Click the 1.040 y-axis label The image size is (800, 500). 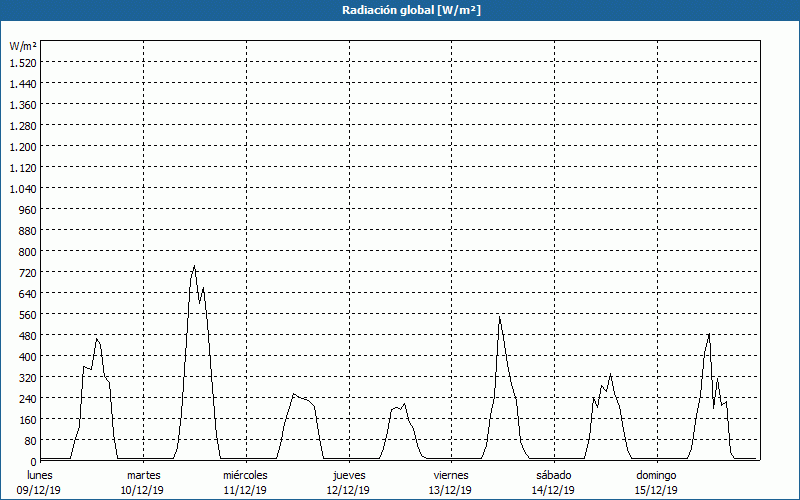(x=23, y=189)
